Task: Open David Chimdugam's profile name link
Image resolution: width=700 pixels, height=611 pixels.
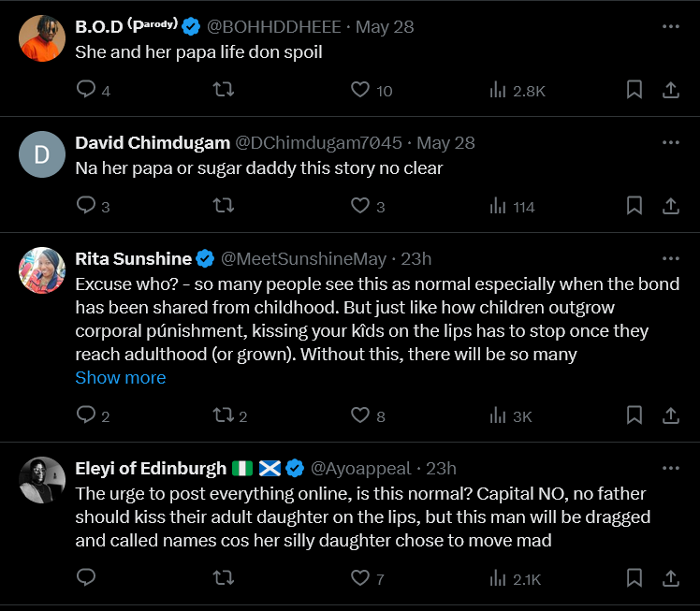Action: click(x=153, y=142)
